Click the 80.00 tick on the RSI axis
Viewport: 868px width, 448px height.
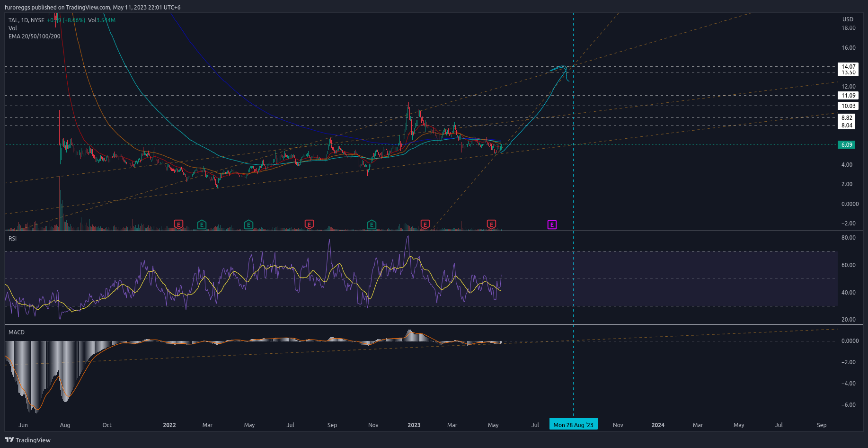(x=848, y=238)
